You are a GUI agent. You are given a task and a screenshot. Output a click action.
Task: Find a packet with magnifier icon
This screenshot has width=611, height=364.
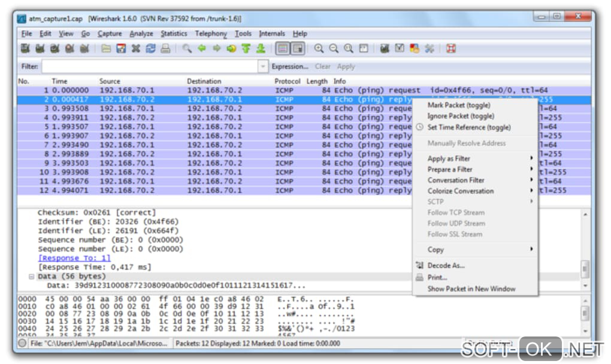click(187, 48)
